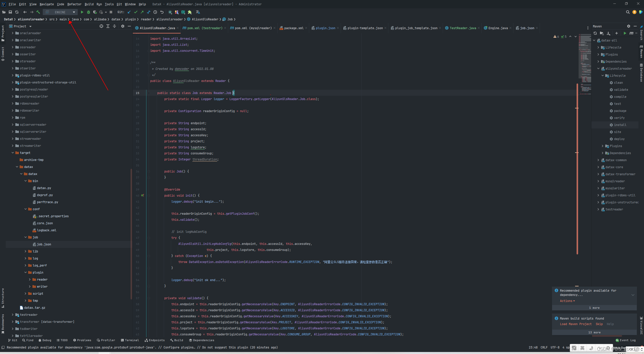This screenshot has width=644, height=354.
Task: Click Select Opened File crosshair icon
Action: 101,26
